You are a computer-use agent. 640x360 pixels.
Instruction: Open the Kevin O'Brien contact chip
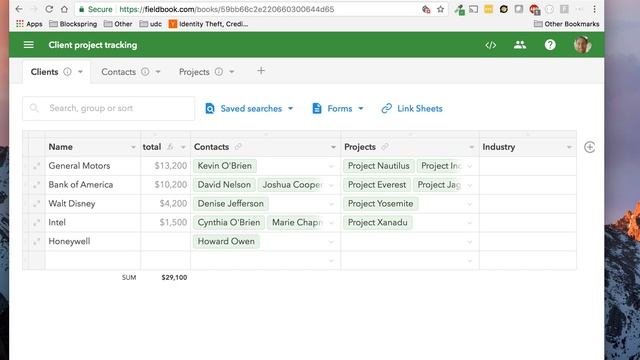224,166
